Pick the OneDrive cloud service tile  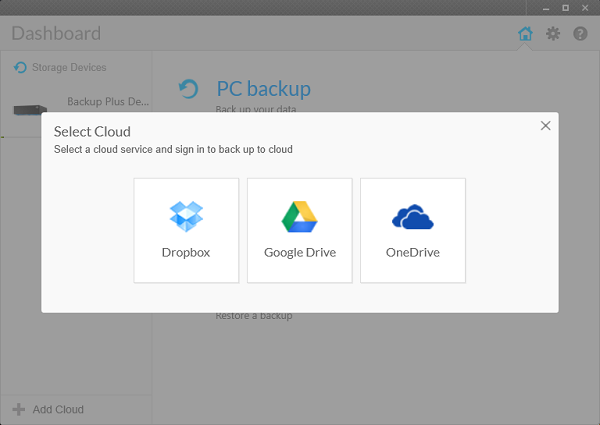point(413,230)
